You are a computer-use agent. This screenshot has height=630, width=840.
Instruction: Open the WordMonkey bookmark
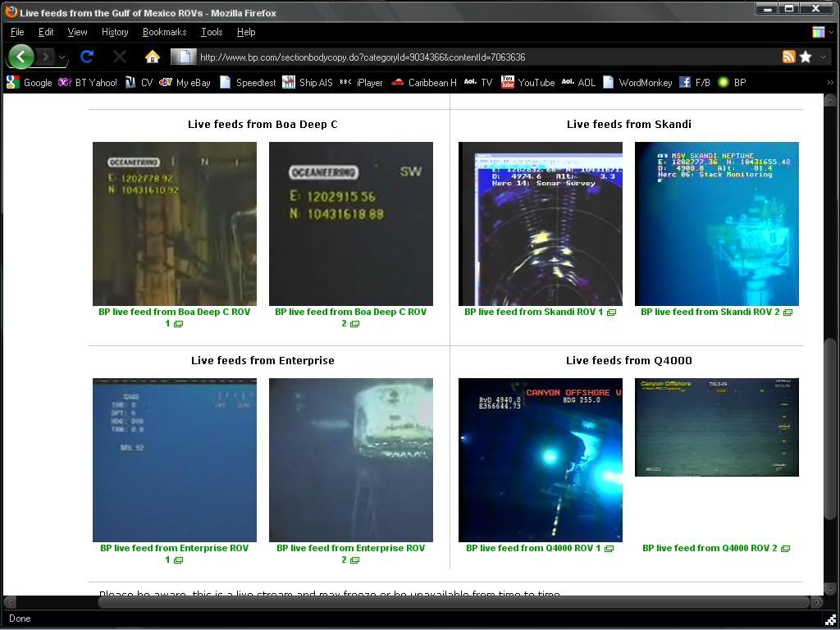click(637, 83)
